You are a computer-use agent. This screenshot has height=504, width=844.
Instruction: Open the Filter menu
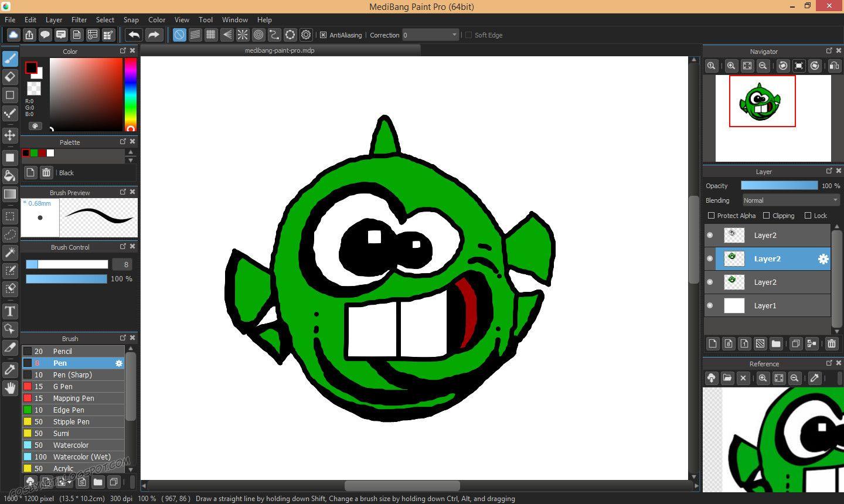pyautogui.click(x=79, y=19)
